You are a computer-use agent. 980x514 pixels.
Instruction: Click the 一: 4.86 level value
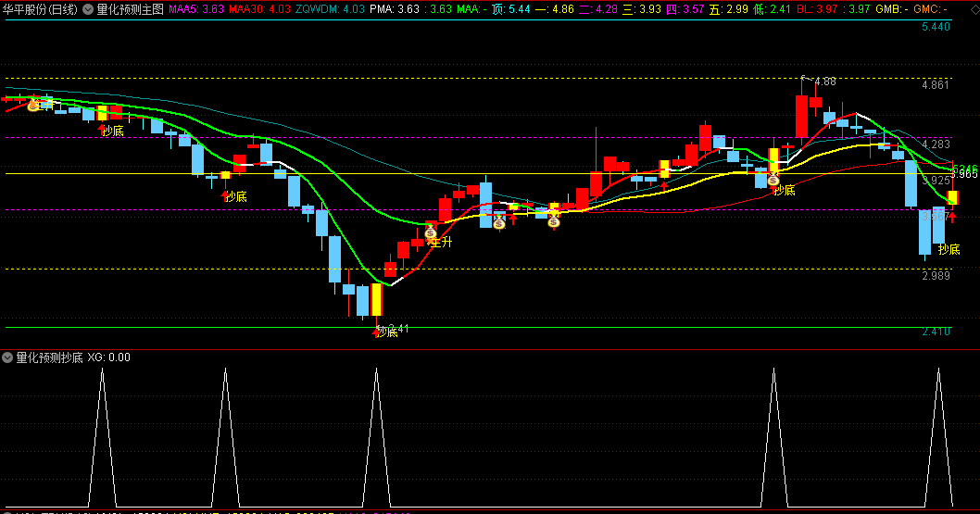pyautogui.click(x=554, y=9)
